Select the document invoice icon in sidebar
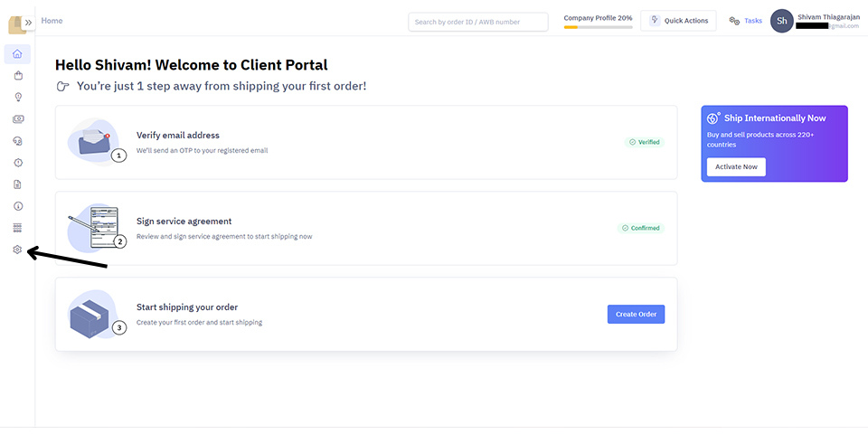This screenshot has width=868, height=434. click(17, 184)
